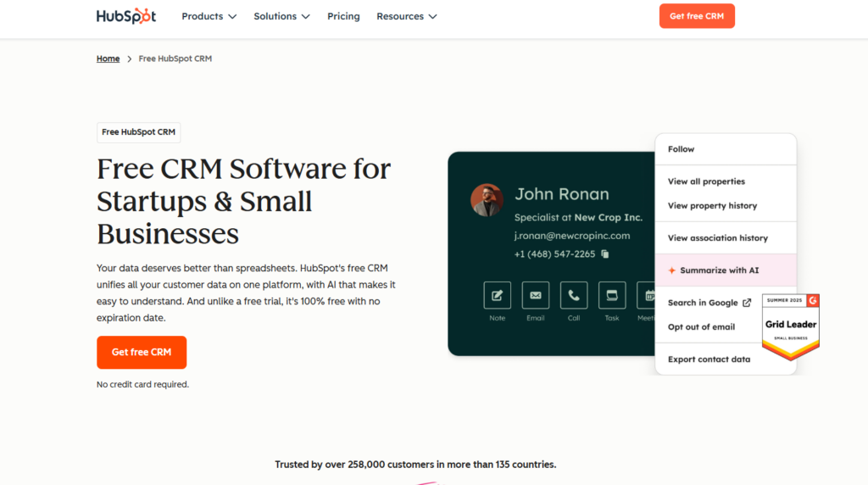868x485 pixels.
Task: Click the Note icon on contact card
Action: [x=497, y=295]
